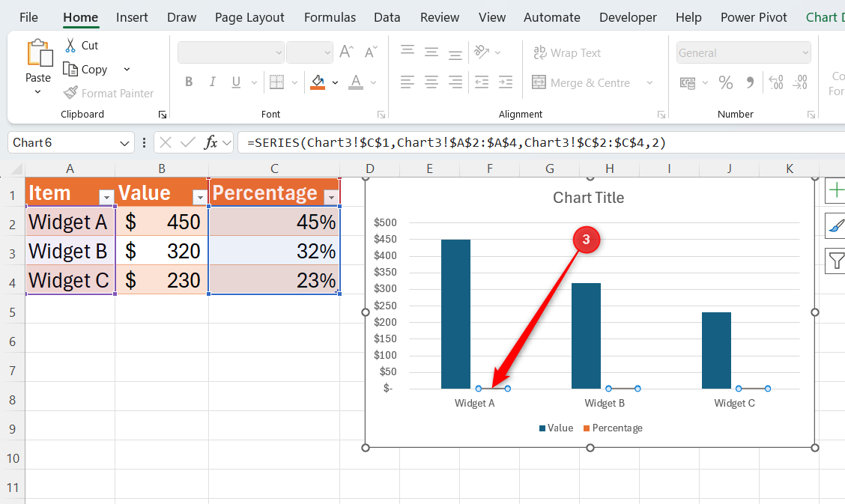Click inside the formula bar SERIES text
Screen dimensions: 845x504
coord(456,143)
